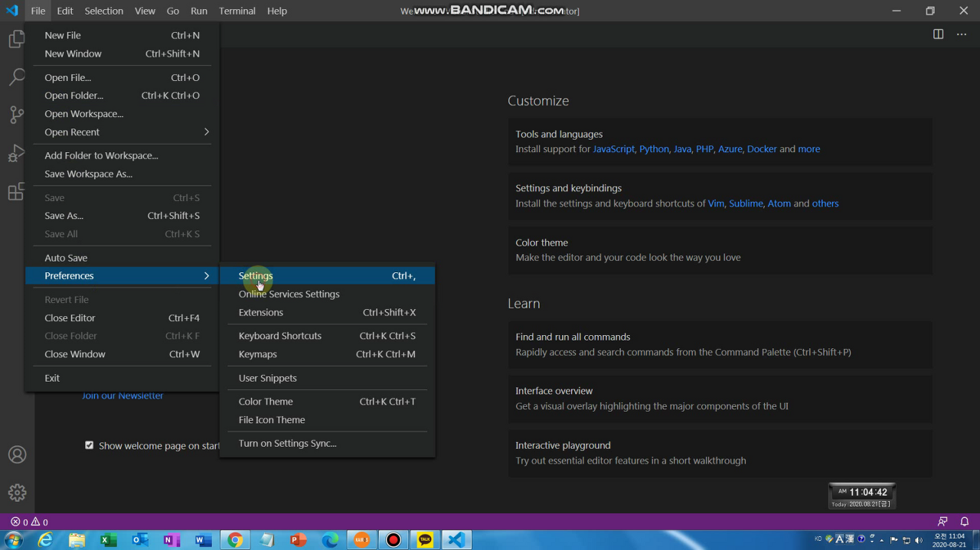980x550 pixels.
Task: Open the Explorer view in activity bar
Action: tap(17, 39)
